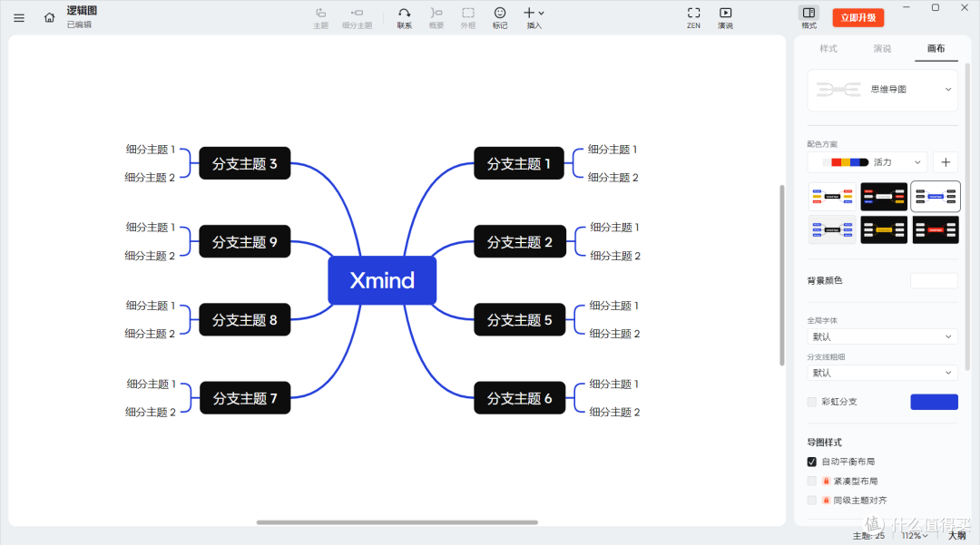Click the 联系 relationship tool icon
The image size is (980, 545).
404,14
